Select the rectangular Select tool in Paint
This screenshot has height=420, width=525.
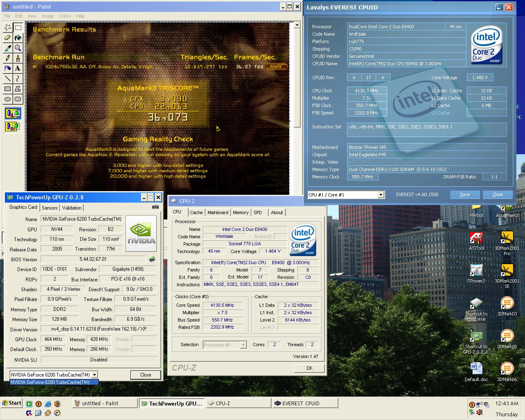[18, 27]
